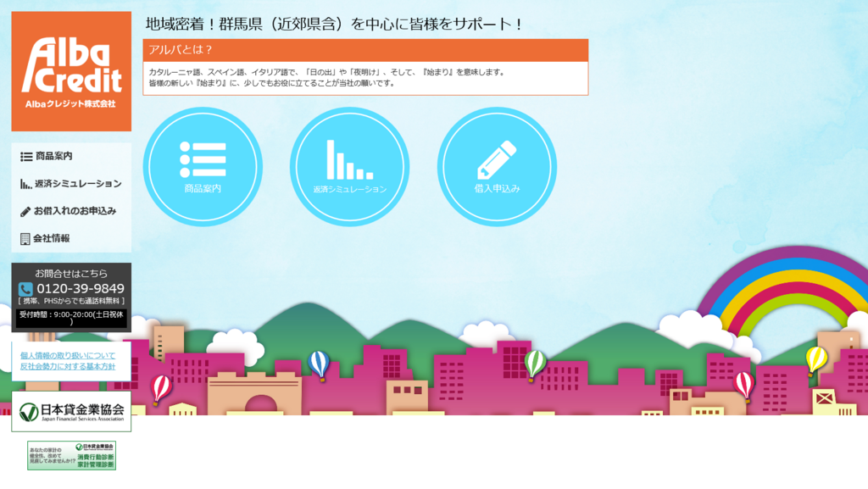Open the 借入申込み circle button

(x=497, y=166)
